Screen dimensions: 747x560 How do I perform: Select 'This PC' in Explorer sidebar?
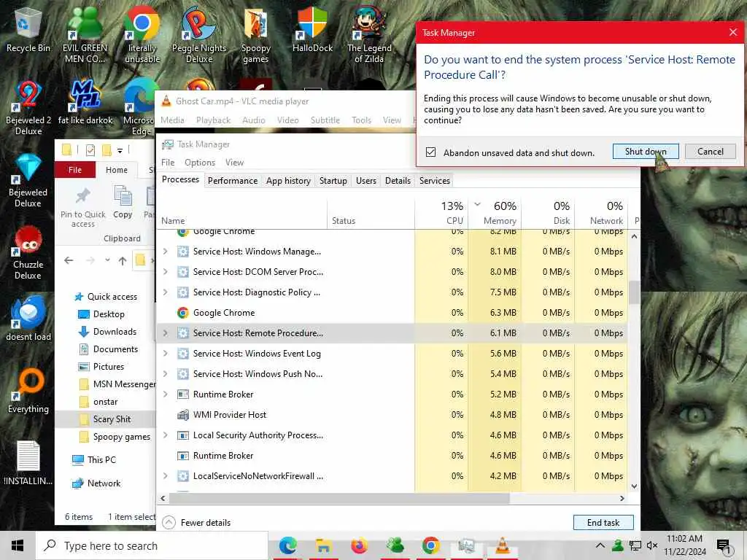coord(101,459)
